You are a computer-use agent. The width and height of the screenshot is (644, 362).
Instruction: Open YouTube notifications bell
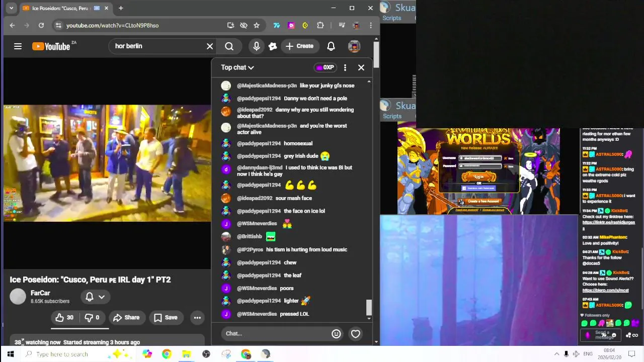point(331,46)
